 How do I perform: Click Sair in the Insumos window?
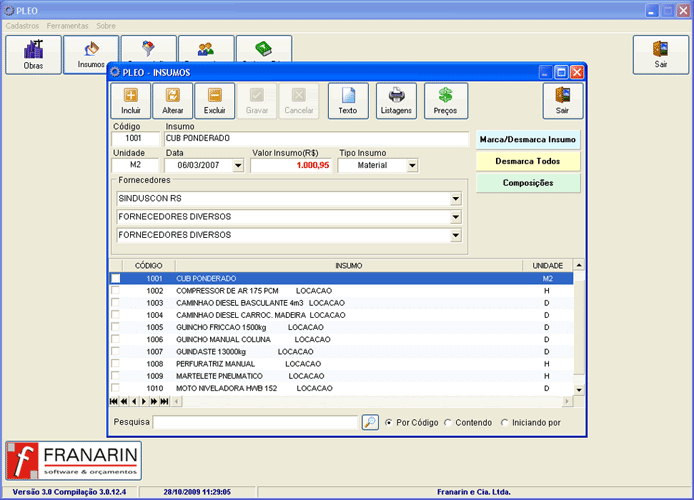563,101
